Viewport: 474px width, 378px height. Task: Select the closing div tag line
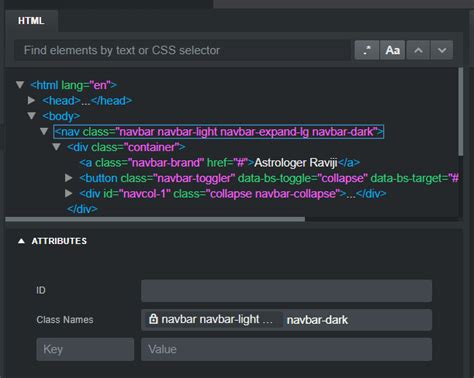(x=82, y=209)
